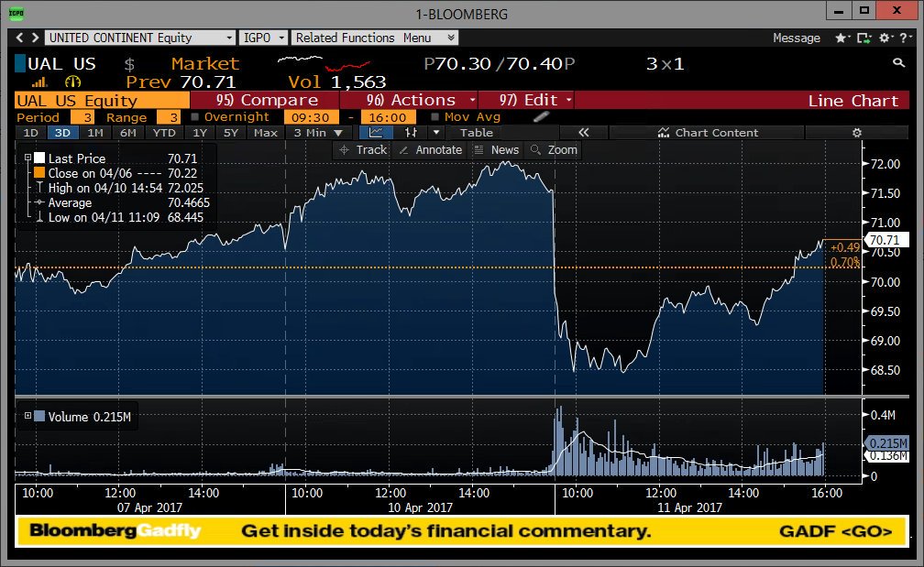This screenshot has width=924, height=567.
Task: Open chart type dropdown arrow
Action: tap(436, 133)
